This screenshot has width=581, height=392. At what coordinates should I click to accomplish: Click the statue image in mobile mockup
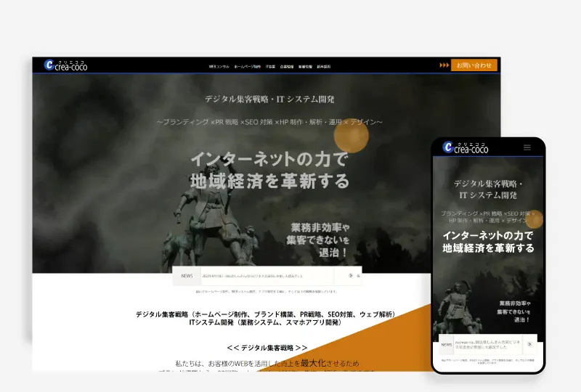click(x=458, y=308)
